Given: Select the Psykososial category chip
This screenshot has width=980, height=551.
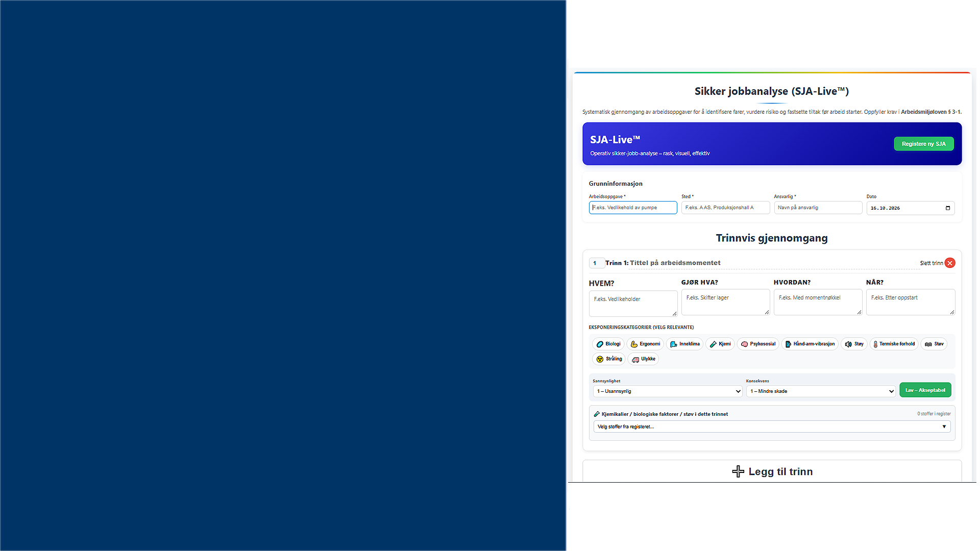Looking at the screenshot, I should coord(758,344).
